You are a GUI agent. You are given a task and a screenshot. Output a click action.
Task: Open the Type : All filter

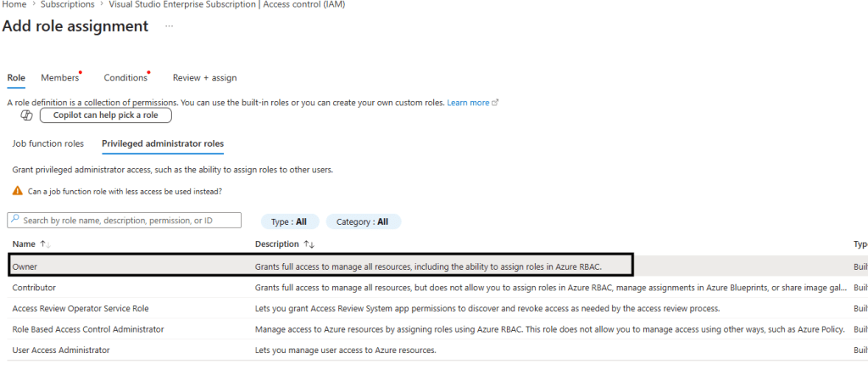click(x=289, y=221)
